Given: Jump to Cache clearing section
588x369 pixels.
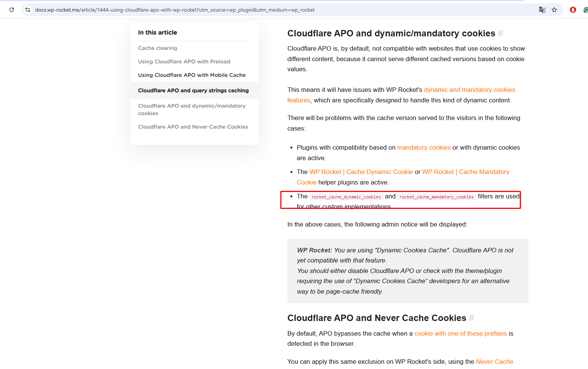Looking at the screenshot, I should click(157, 48).
